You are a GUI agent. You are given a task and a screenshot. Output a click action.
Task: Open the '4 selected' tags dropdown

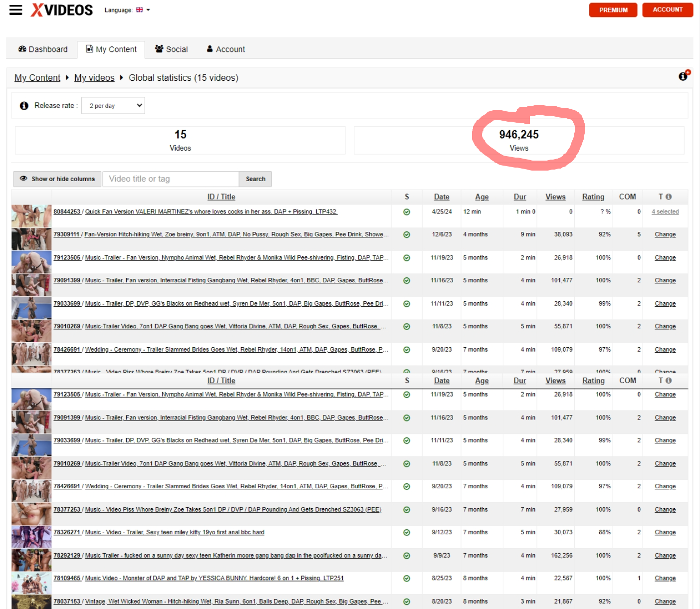665,212
